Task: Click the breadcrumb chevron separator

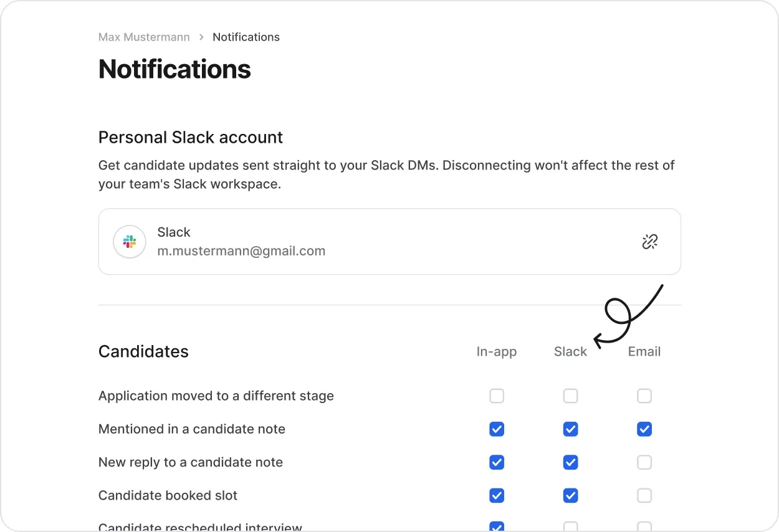Action: pyautogui.click(x=201, y=37)
